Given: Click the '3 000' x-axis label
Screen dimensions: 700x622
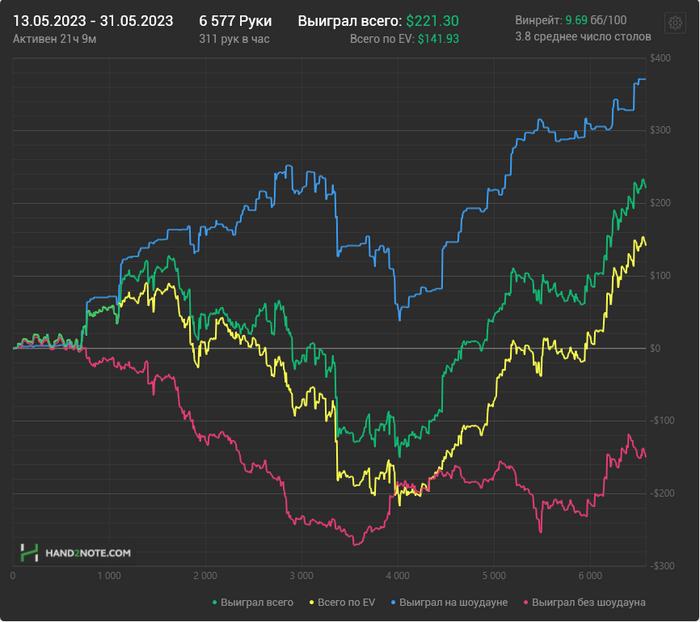Looking at the screenshot, I should pos(301,576).
